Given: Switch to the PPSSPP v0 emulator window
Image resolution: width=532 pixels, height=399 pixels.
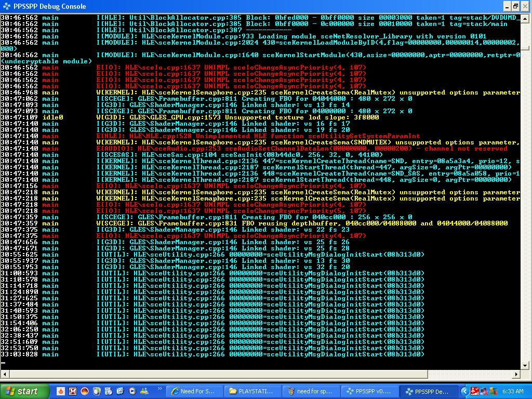Looking at the screenshot, I should (369, 391).
